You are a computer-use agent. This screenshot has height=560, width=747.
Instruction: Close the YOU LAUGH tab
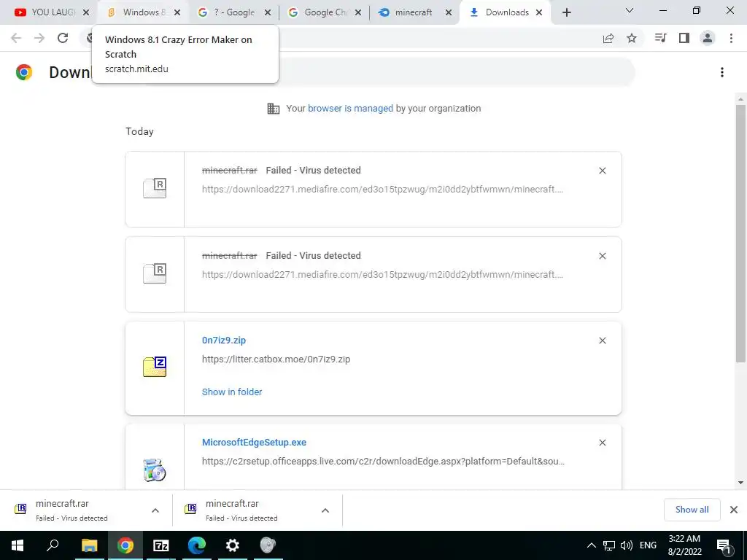pos(86,12)
